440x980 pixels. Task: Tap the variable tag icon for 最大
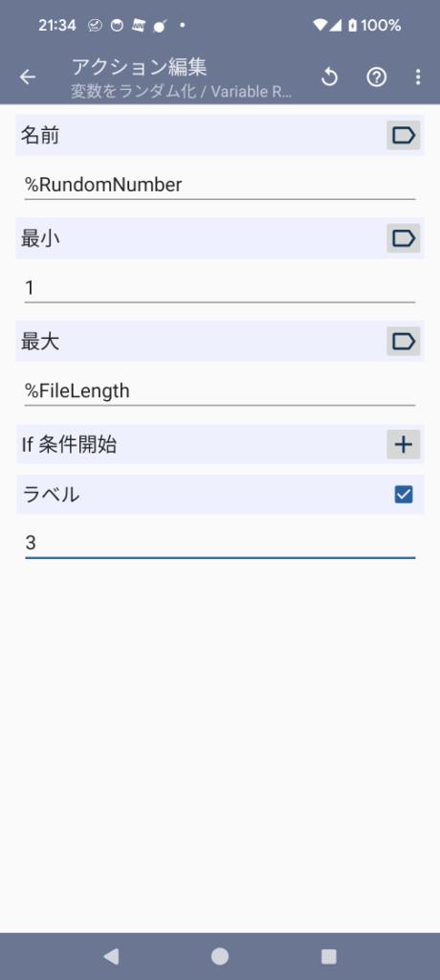[403, 342]
